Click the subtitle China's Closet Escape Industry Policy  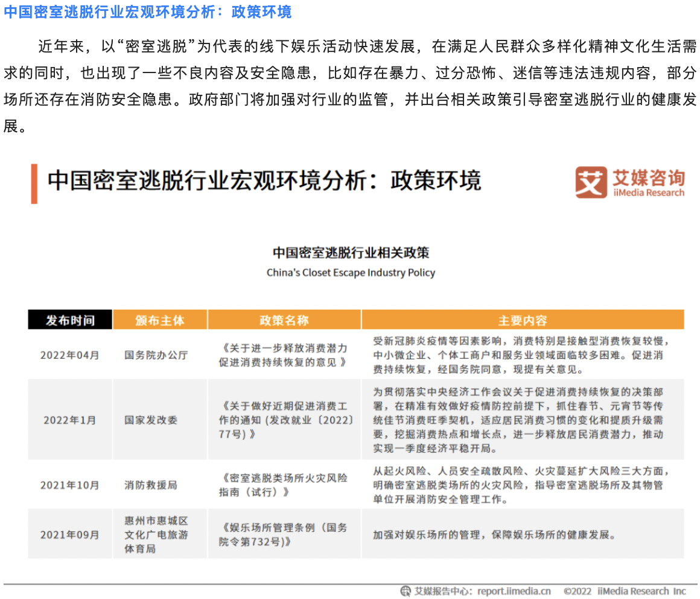click(351, 272)
